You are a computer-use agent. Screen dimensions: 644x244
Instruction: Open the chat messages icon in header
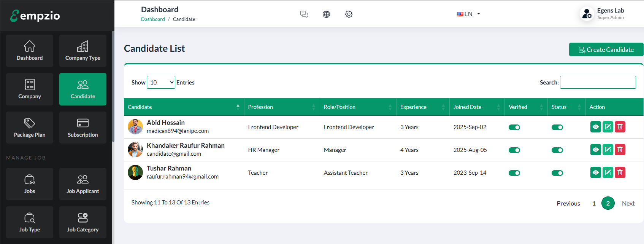click(304, 14)
